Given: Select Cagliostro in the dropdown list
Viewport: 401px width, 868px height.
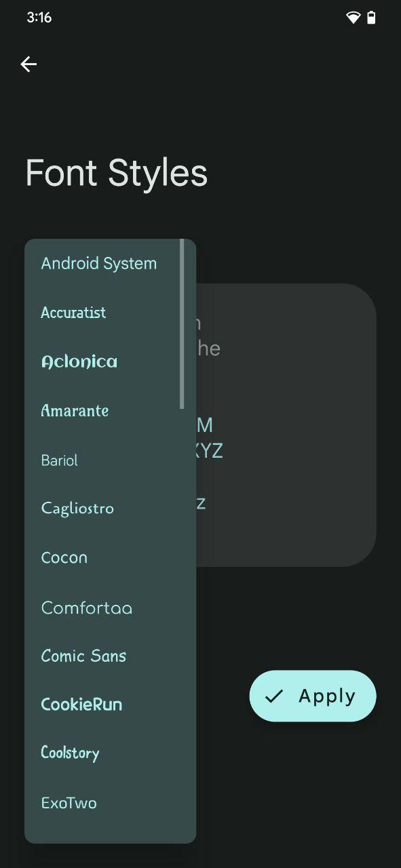Looking at the screenshot, I should 110,509.
